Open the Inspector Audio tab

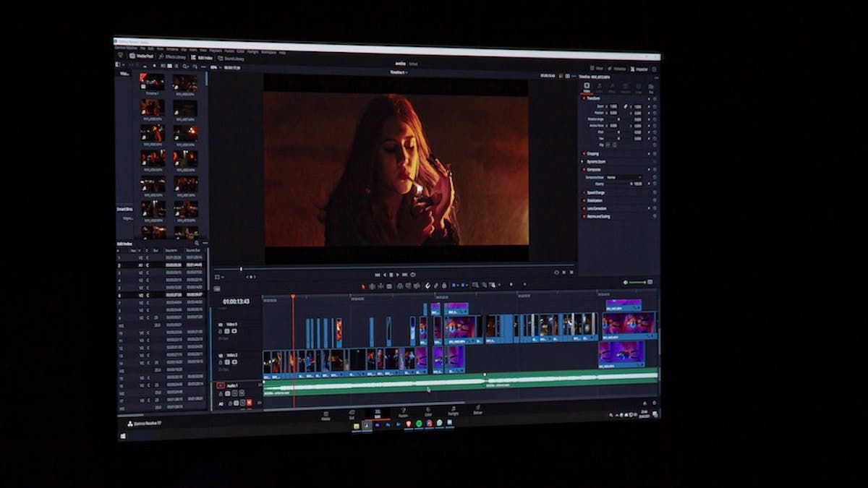(600, 88)
